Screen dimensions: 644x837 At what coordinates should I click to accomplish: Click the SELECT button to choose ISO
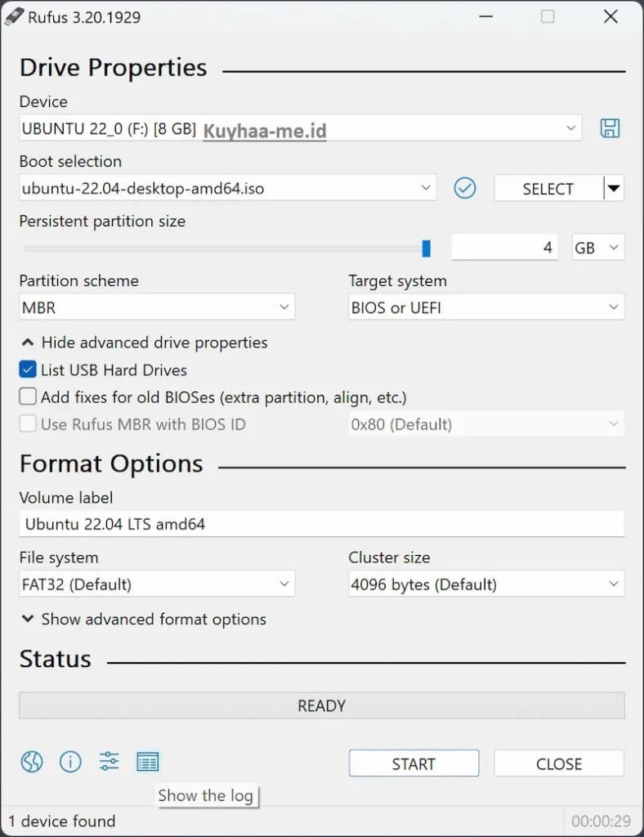coord(548,189)
